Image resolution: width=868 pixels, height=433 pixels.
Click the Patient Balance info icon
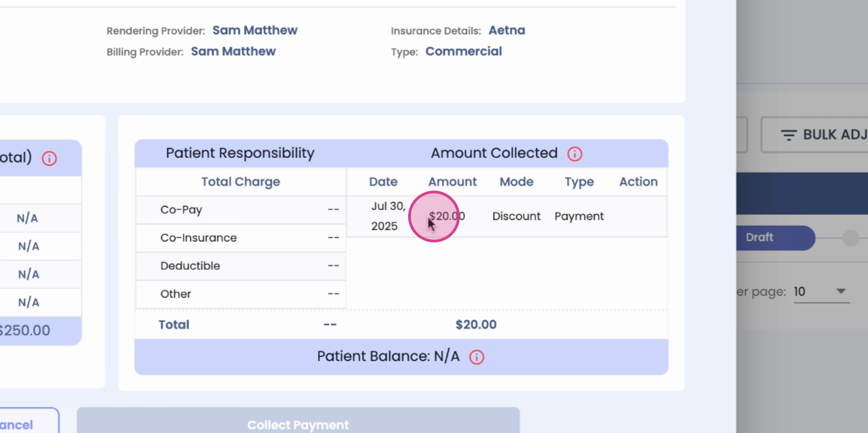click(477, 357)
